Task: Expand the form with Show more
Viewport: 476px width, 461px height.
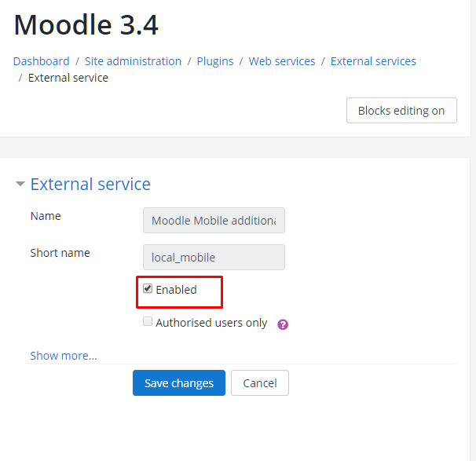Action: tap(64, 356)
